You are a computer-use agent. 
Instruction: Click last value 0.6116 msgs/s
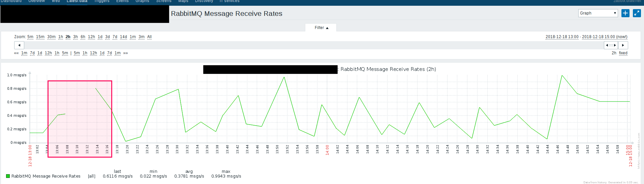tap(118, 176)
